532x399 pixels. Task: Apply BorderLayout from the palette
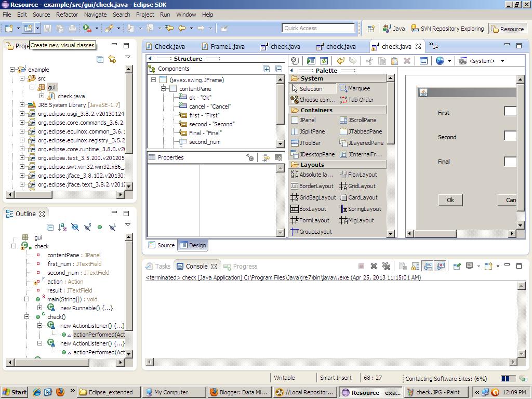312,186
